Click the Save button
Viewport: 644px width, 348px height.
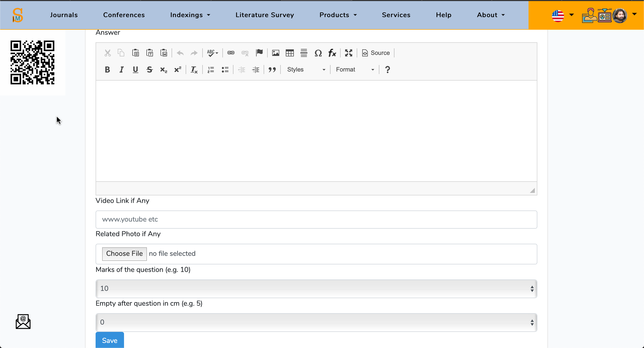click(110, 340)
